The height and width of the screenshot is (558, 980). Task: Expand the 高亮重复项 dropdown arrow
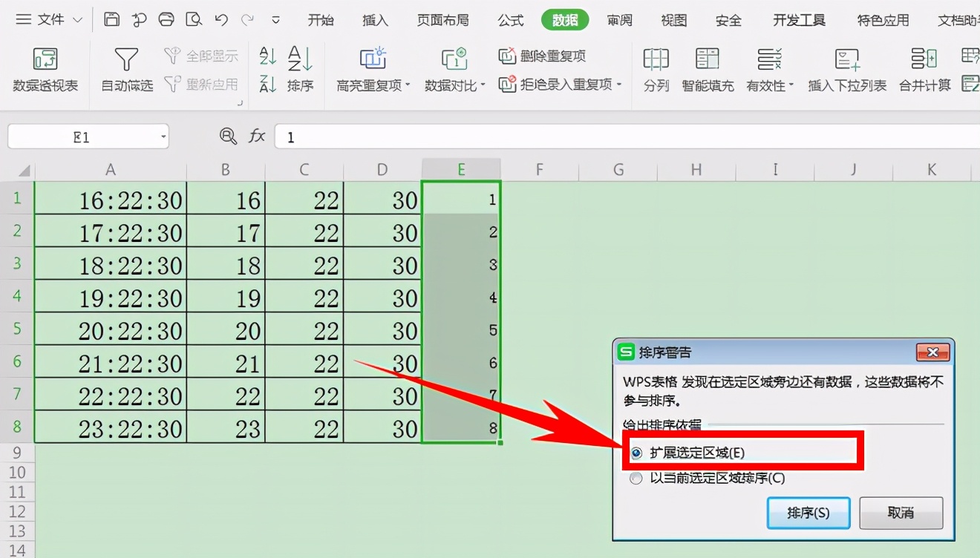408,86
